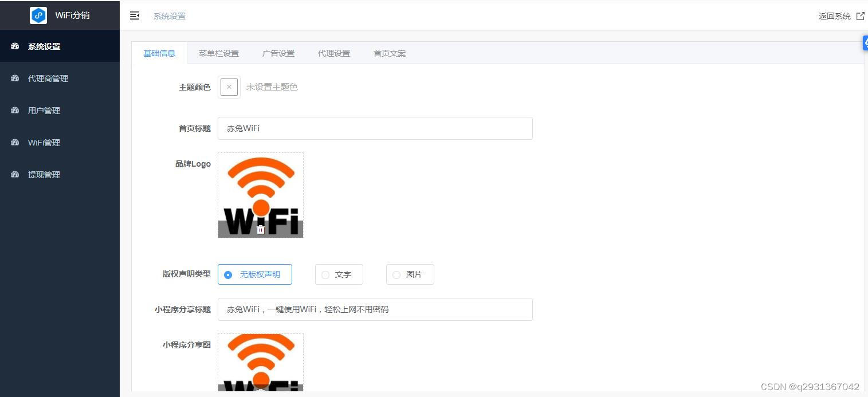This screenshot has width=868, height=397.
Task: Open 用户管理 in the sidebar
Action: [60, 111]
